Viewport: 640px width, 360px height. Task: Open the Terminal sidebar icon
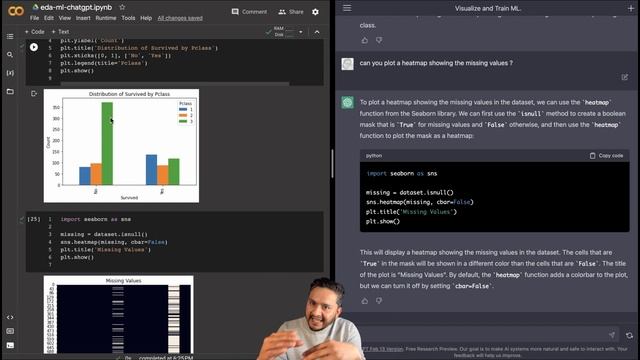click(10, 345)
